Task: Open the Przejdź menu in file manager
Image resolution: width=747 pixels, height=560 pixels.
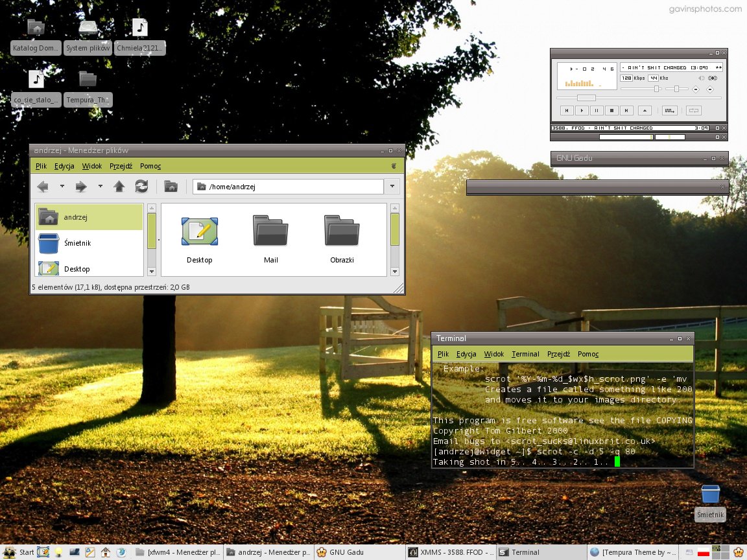Action: tap(121, 166)
